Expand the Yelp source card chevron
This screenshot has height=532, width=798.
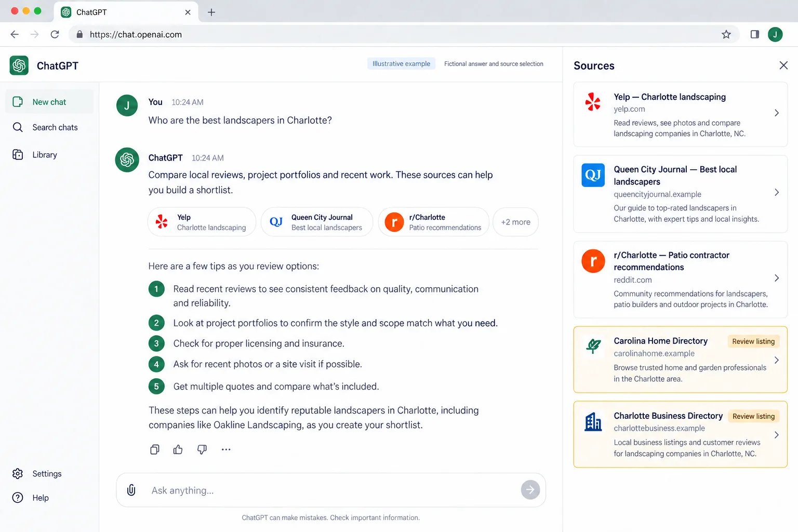pyautogui.click(x=777, y=113)
